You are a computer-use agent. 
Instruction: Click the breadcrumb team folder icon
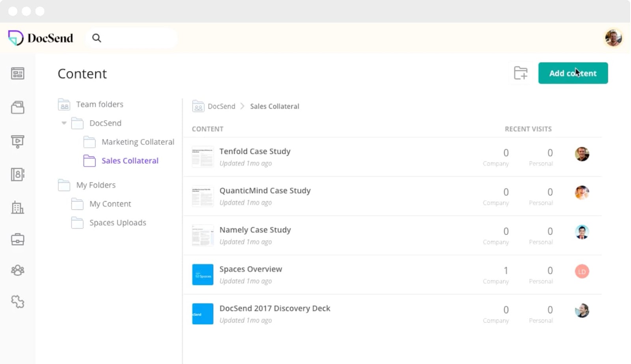point(198,106)
